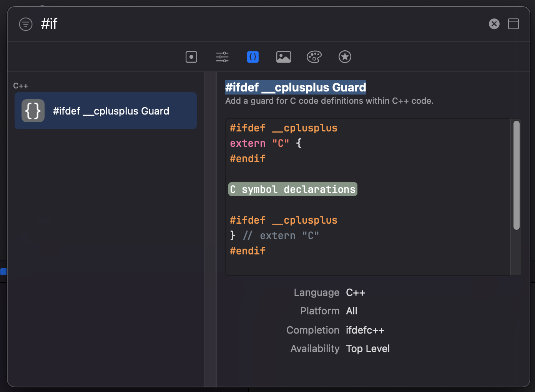Click the code preview vertical scrollbar
535x392 pixels.
tap(517, 175)
